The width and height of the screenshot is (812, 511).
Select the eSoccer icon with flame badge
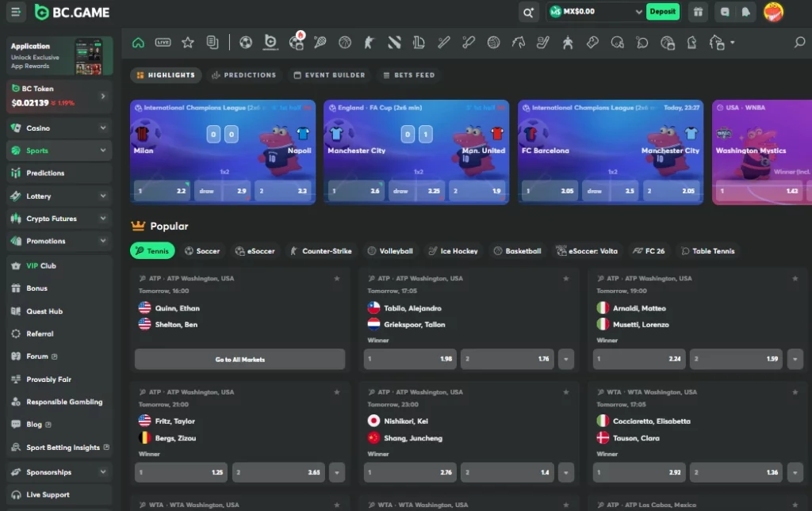coord(297,41)
